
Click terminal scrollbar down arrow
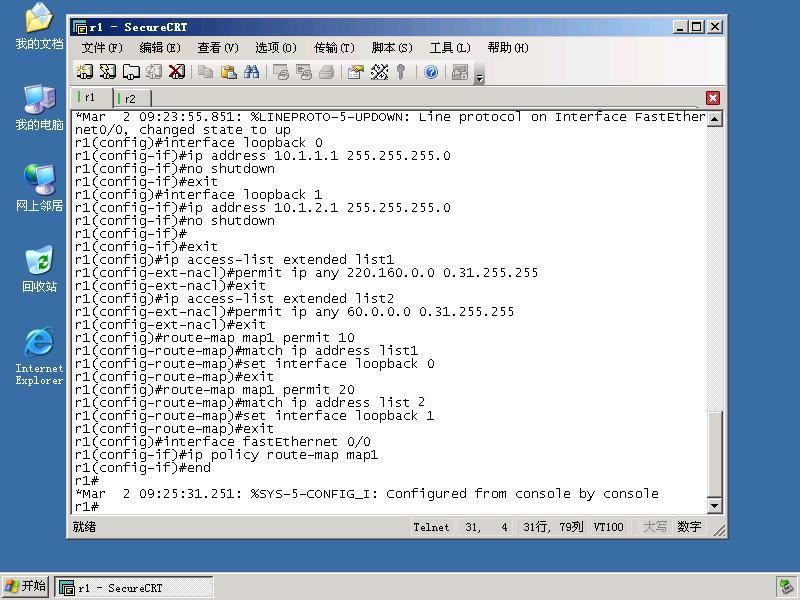(x=715, y=506)
